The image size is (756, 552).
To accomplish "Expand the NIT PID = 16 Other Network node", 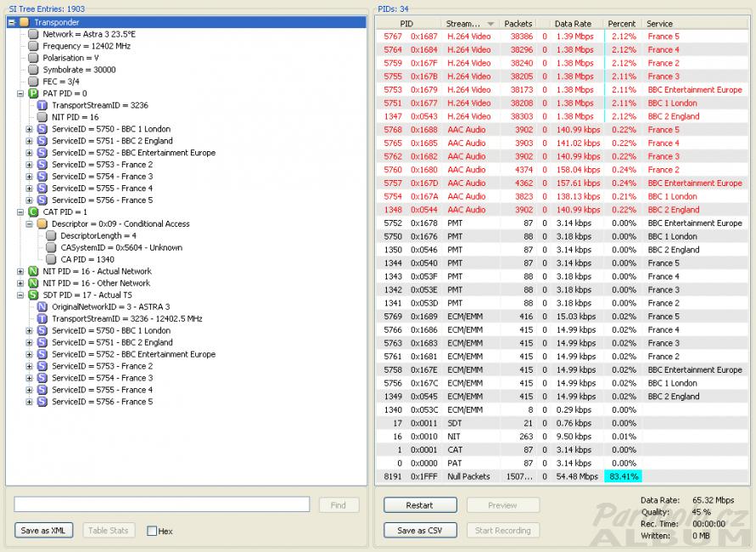I will [20, 284].
